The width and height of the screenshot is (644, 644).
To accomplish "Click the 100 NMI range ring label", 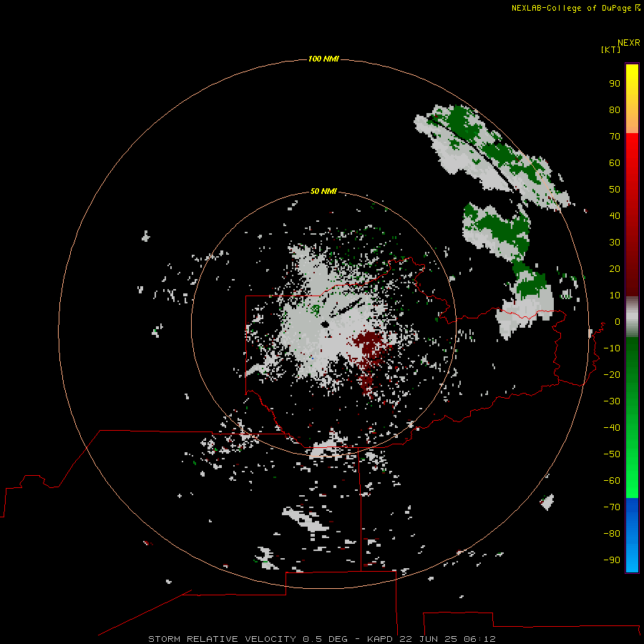I will coord(323,59).
